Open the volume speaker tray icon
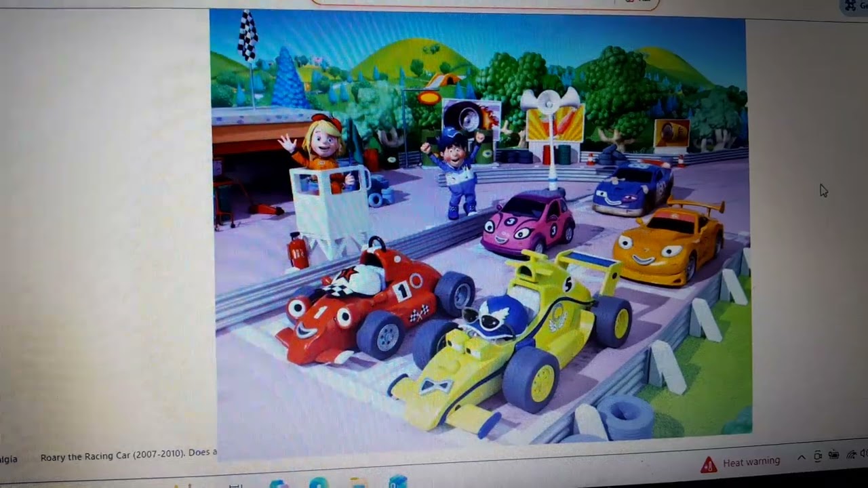Screen dimensions: 868x488 (863, 453)
